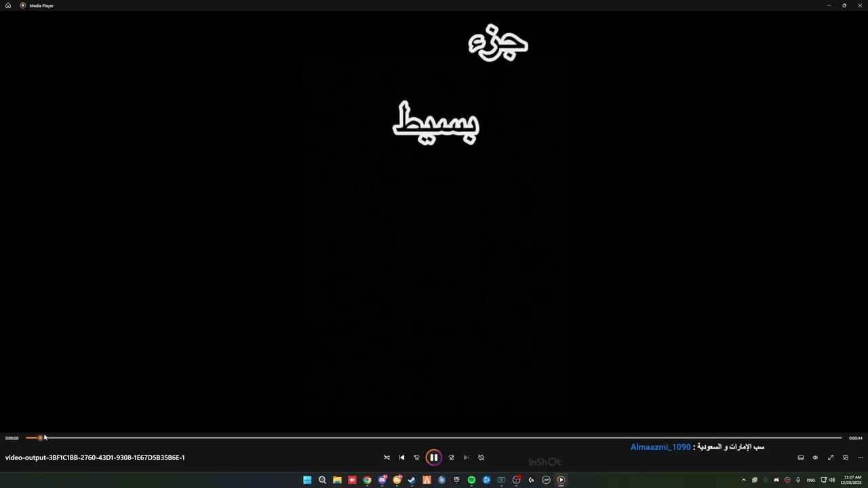868x488 pixels.
Task: Open the subtitles and captions menu
Action: click(x=800, y=457)
